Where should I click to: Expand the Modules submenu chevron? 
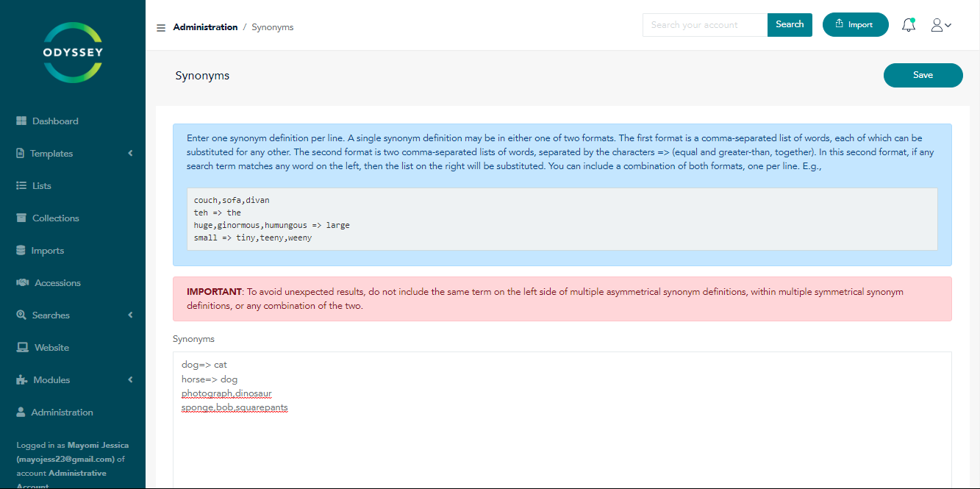(130, 379)
